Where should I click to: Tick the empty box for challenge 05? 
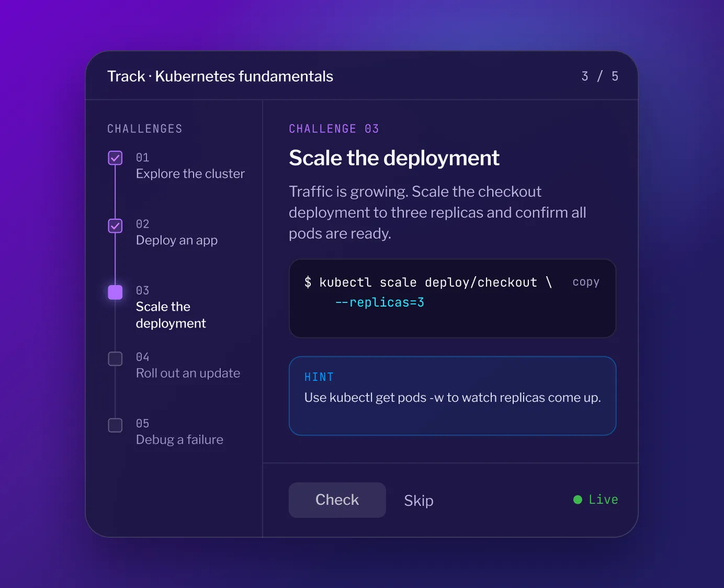(115, 425)
